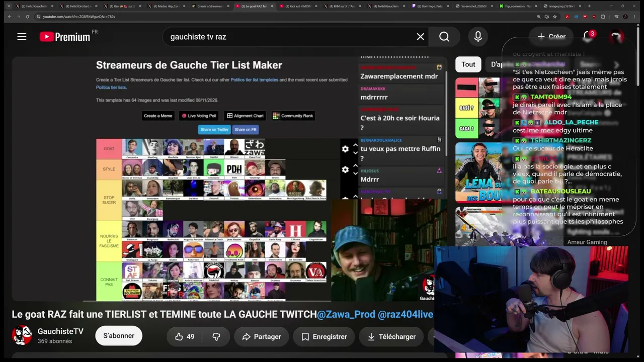Screen dimensions: 644x362
Task: Open GauchisteTV channel name link
Action: tap(60, 331)
